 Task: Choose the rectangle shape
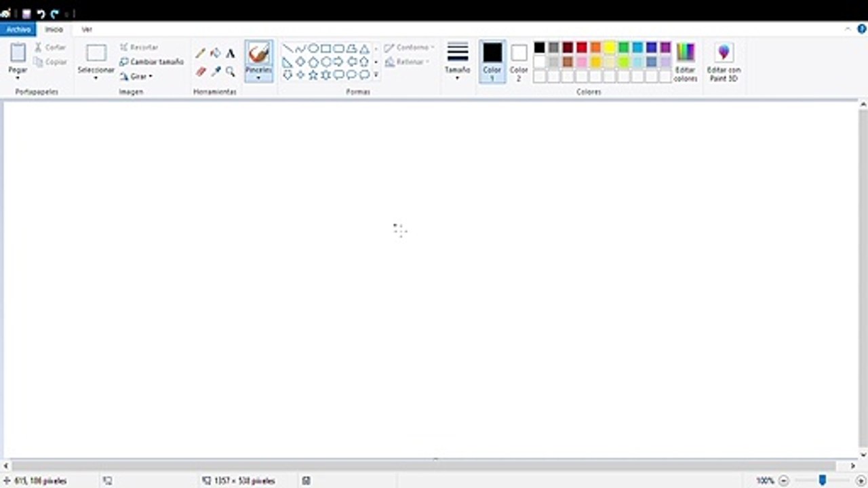(x=325, y=49)
